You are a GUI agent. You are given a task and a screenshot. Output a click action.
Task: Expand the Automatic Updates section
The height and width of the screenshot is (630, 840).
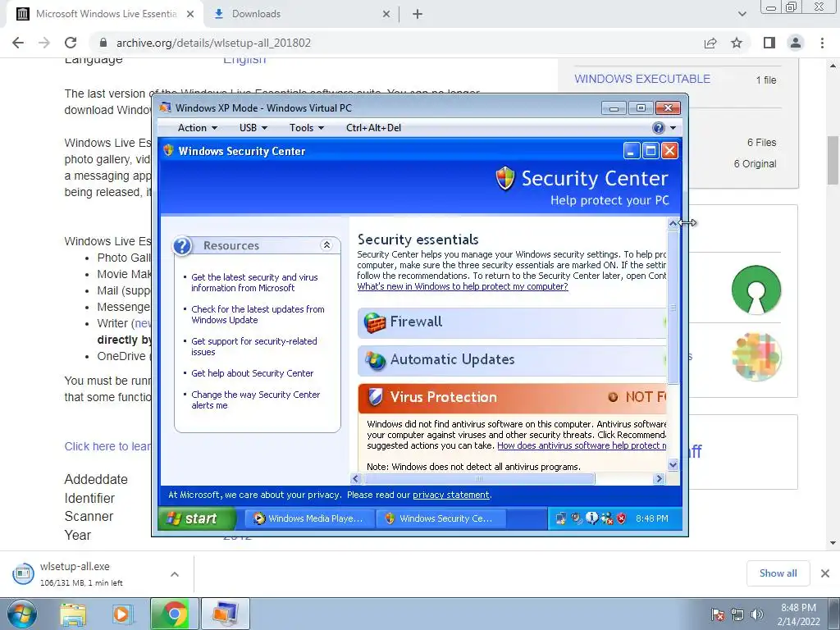tap(512, 360)
